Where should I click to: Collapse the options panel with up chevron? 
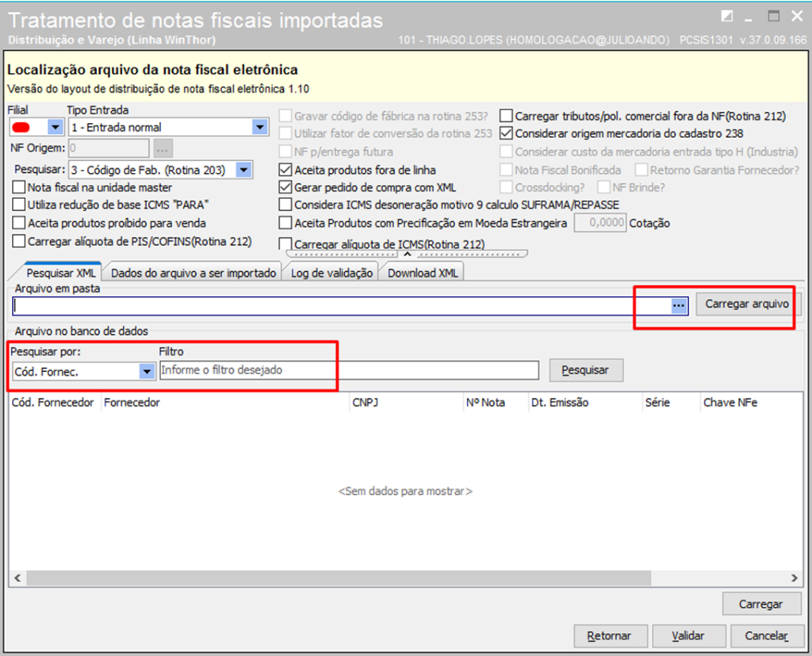click(407, 255)
